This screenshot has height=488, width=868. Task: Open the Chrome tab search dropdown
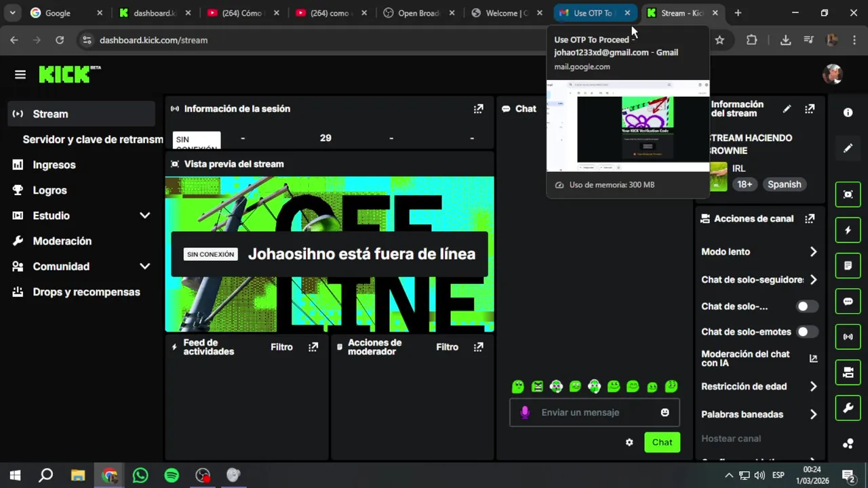point(13,13)
